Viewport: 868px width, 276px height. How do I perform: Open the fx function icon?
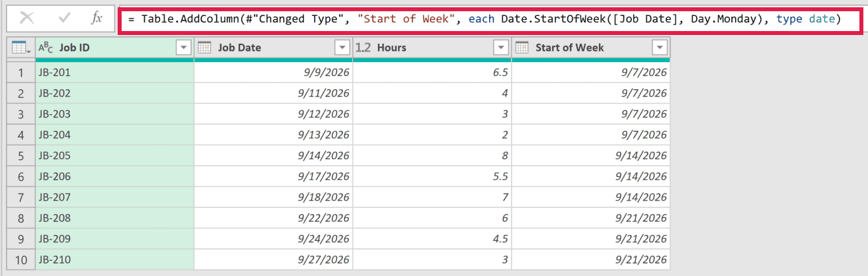[97, 18]
